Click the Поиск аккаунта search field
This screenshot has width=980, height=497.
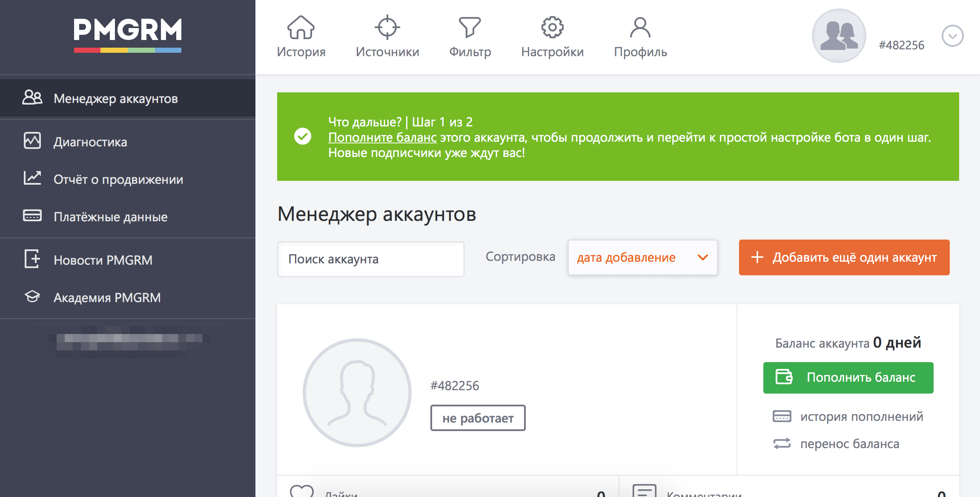point(370,259)
